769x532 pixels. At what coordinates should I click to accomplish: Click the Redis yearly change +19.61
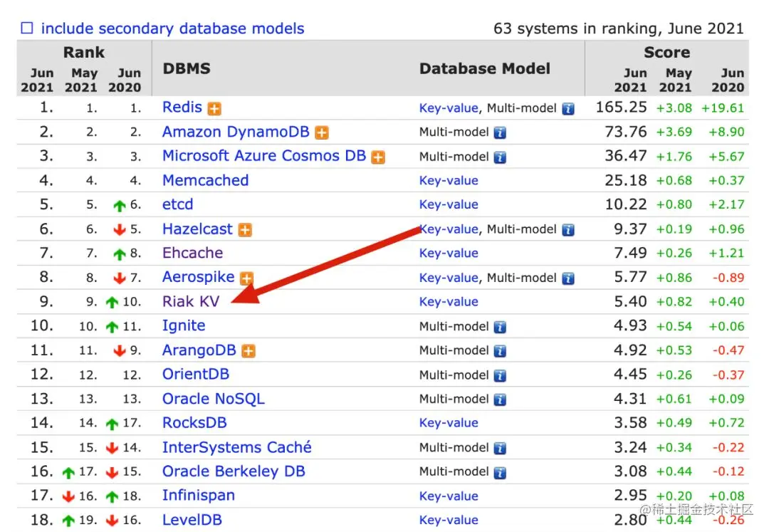(x=723, y=108)
